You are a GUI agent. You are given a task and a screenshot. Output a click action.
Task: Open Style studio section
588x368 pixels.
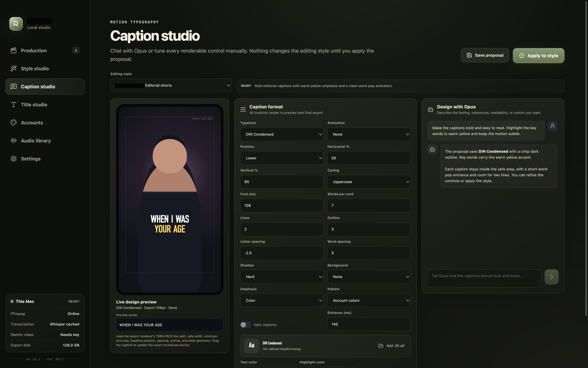pyautogui.click(x=45, y=68)
